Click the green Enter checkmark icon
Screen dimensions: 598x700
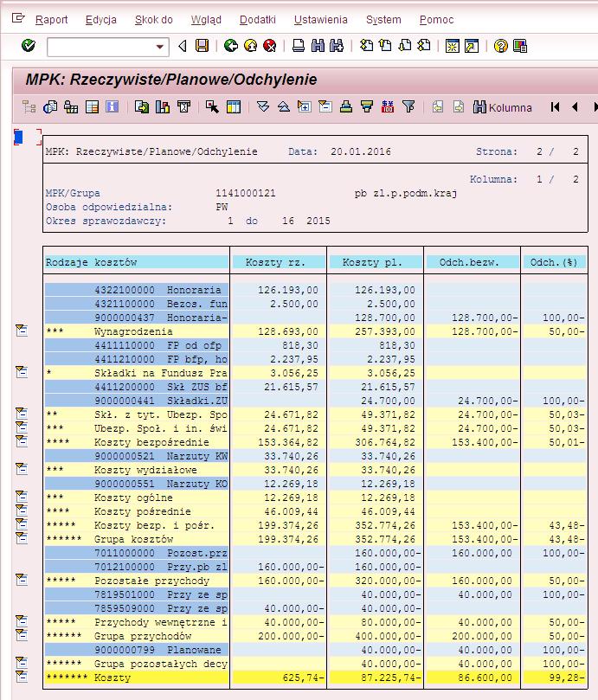pos(29,46)
